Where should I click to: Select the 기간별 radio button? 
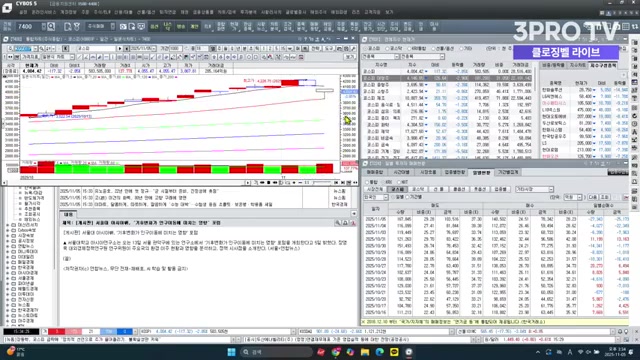pyautogui.click(x=414, y=197)
